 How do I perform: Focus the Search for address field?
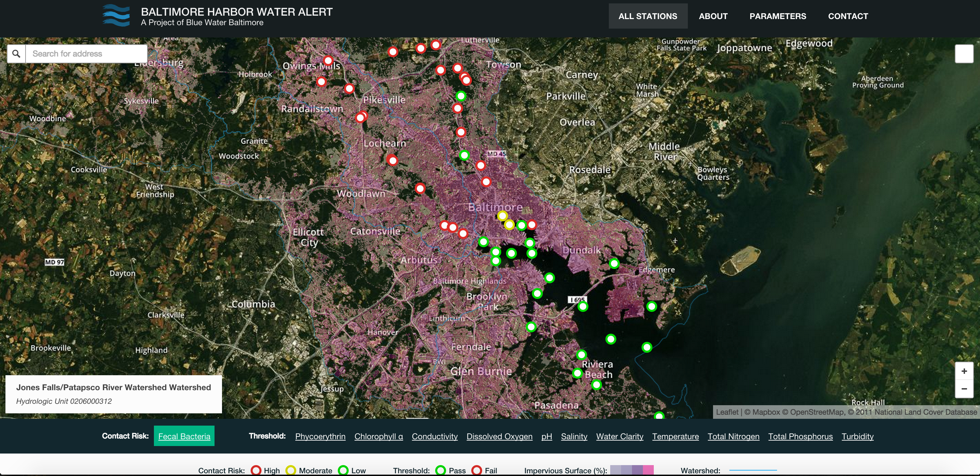coord(86,54)
